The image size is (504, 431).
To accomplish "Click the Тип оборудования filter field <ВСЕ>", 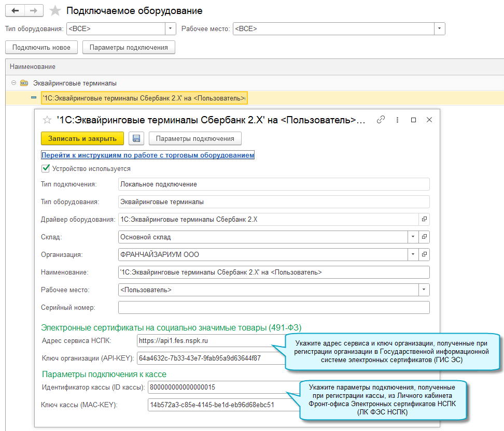I will coord(116,28).
